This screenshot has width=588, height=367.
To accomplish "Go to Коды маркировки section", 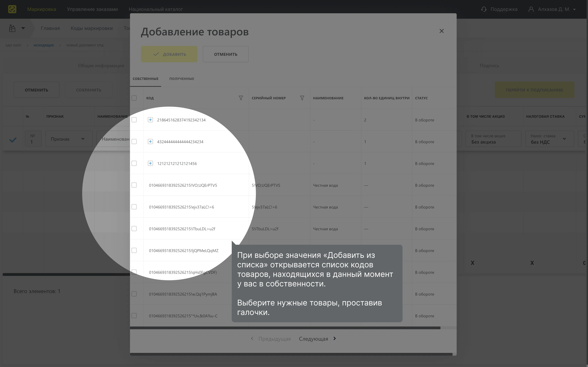I will 92,28.
